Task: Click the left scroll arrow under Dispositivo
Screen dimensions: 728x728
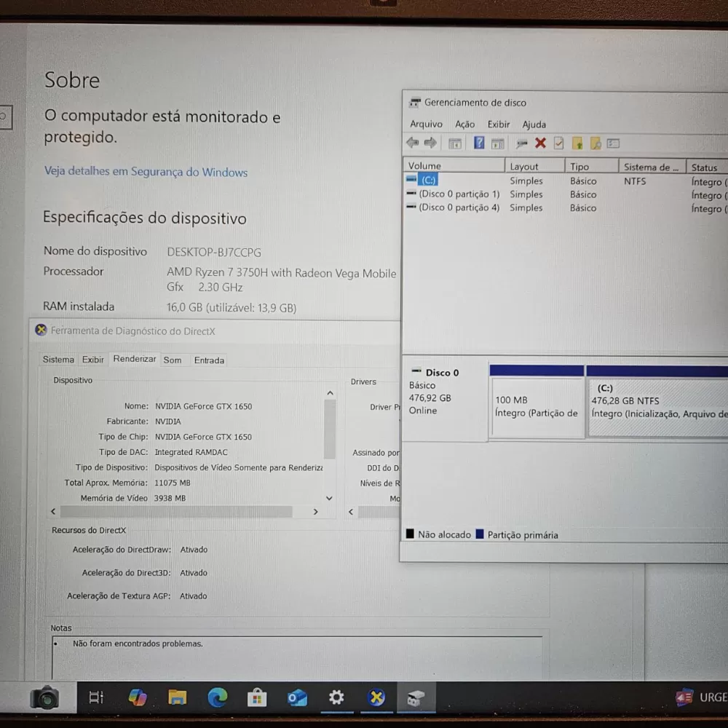Action: (x=53, y=511)
